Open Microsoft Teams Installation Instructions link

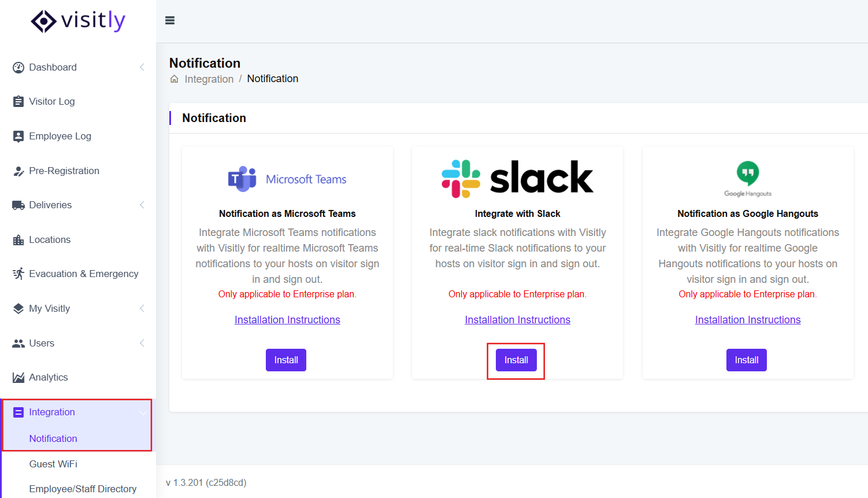click(x=287, y=320)
